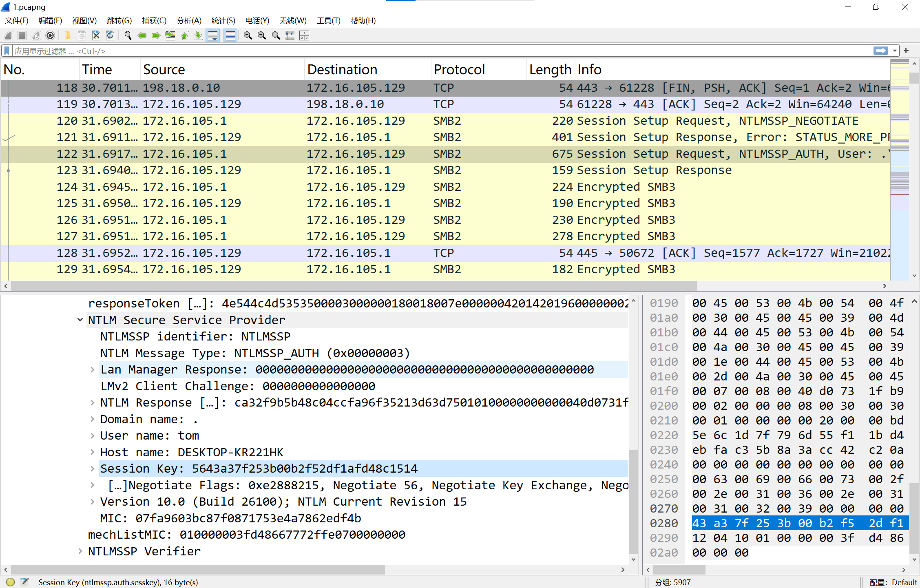Open the 分析(A) menu
This screenshot has width=920, height=588.
[x=189, y=21]
